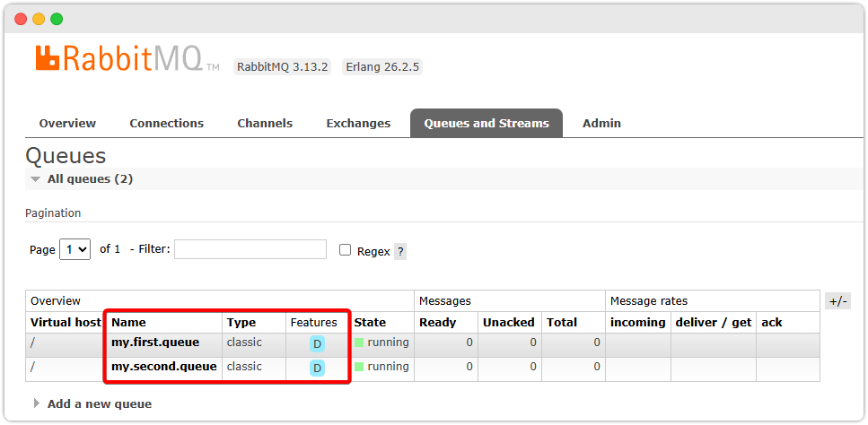Viewport: 868px width, 425px height.
Task: Sort by the Unacked column header
Action: tap(509, 323)
